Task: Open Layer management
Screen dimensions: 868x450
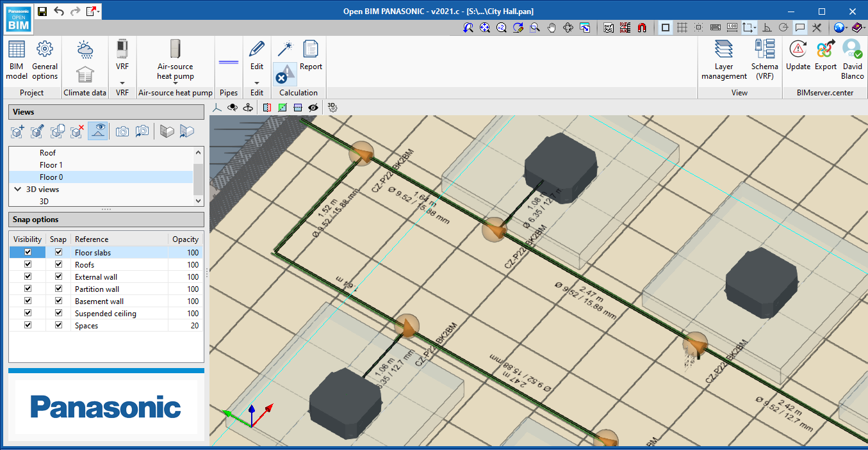Action: [x=724, y=60]
